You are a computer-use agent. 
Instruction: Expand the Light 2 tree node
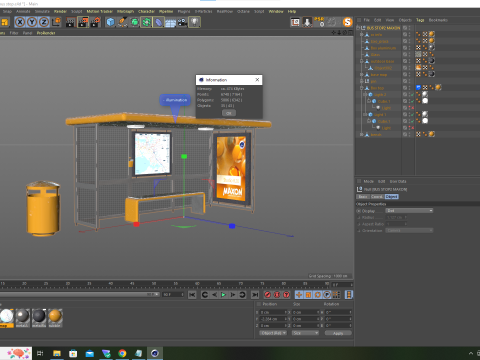365,95
